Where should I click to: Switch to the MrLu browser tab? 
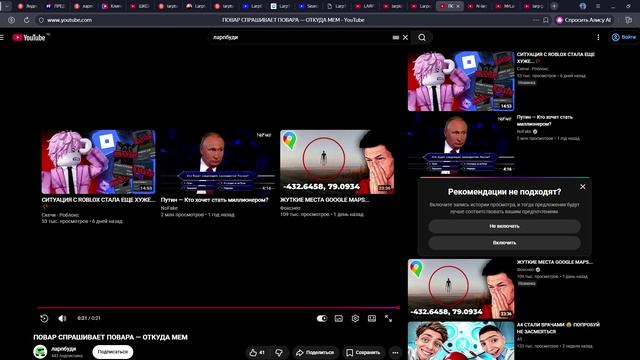coord(505,6)
